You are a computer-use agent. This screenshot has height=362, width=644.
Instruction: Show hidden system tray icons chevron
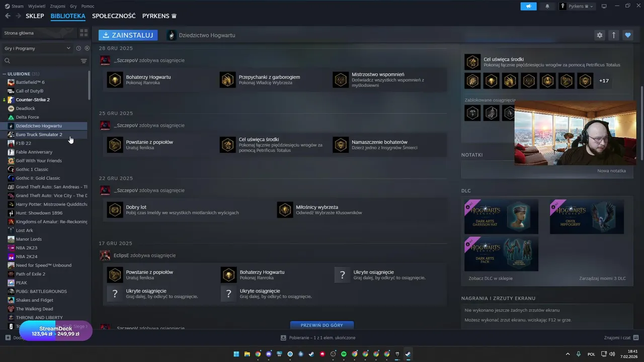click(568, 354)
